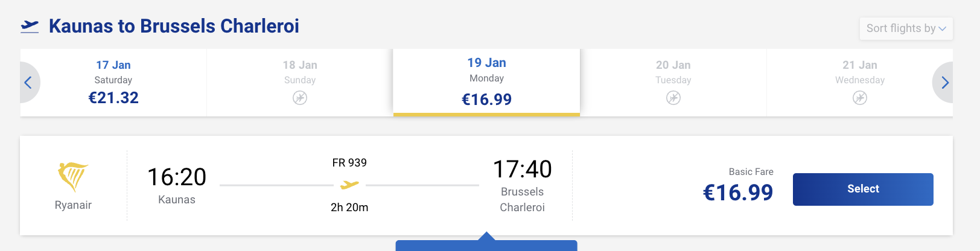Click the FR 939 flight number

(x=349, y=163)
